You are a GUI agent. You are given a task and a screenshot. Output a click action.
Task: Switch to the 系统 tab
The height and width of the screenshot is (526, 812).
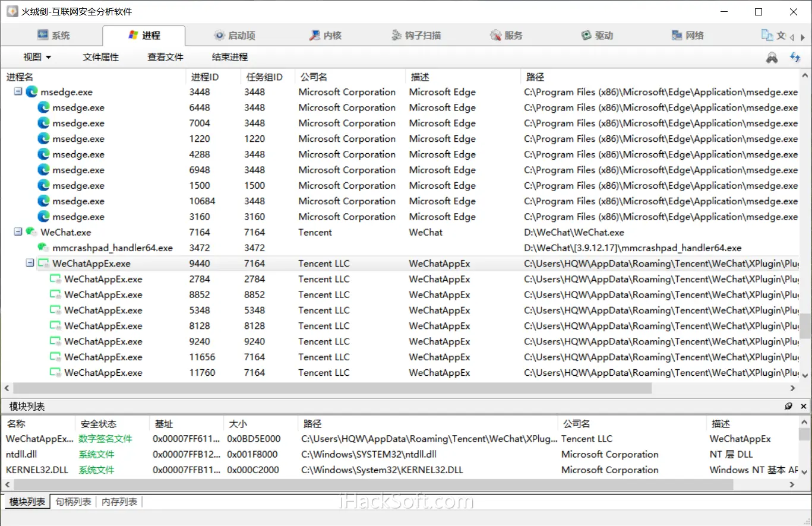pyautogui.click(x=53, y=36)
